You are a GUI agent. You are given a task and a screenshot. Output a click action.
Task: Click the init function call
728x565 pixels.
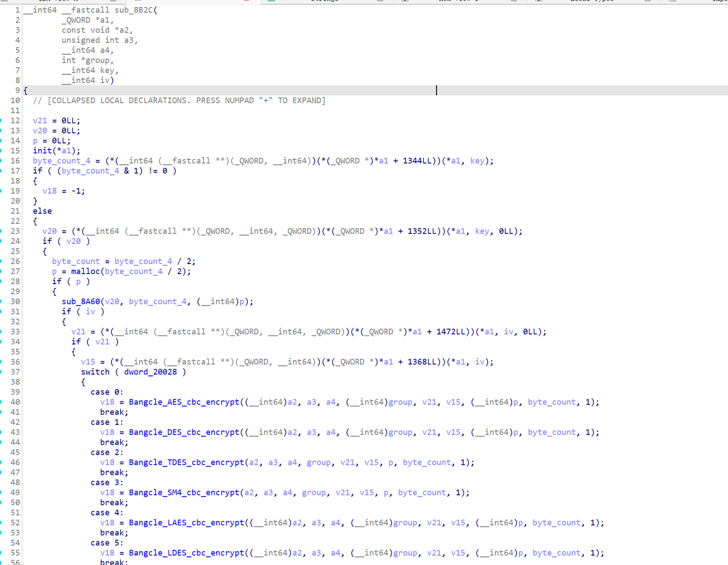click(42, 151)
